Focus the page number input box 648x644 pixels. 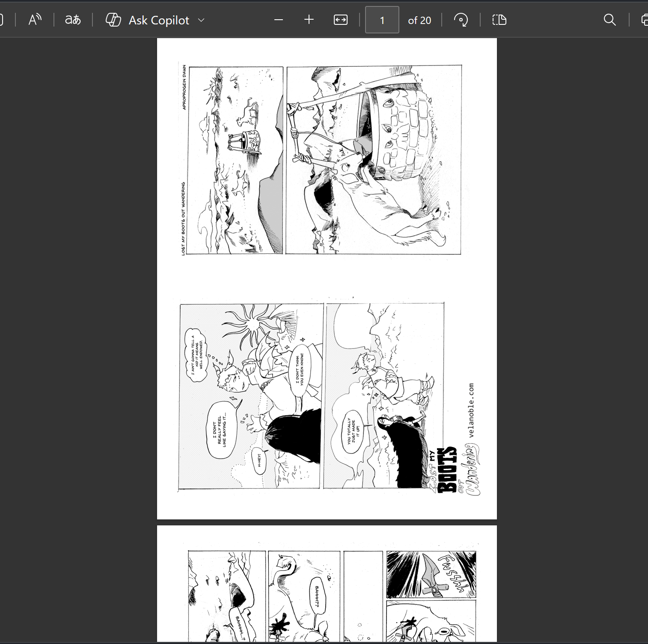click(x=382, y=20)
